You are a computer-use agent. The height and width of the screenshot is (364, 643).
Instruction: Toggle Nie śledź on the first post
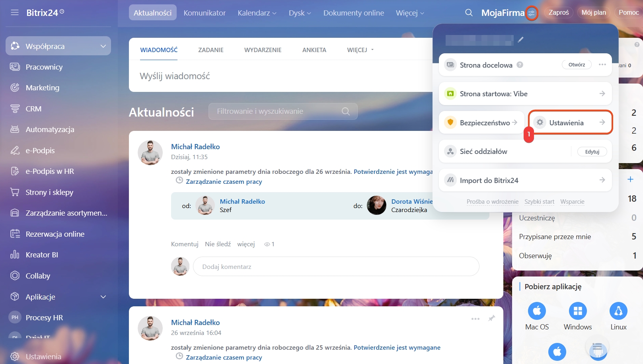218,244
